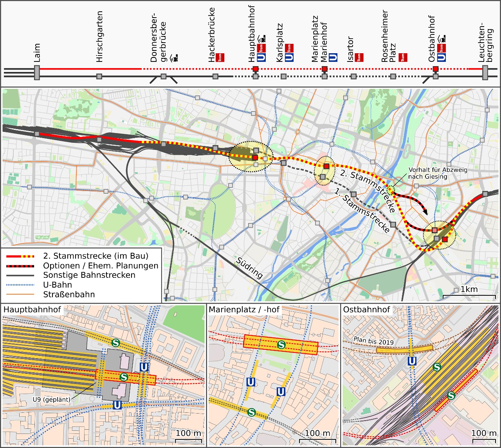Click the train icon beside Donnersbergerbrücke label
This screenshot has height=448, width=501.
point(174,58)
